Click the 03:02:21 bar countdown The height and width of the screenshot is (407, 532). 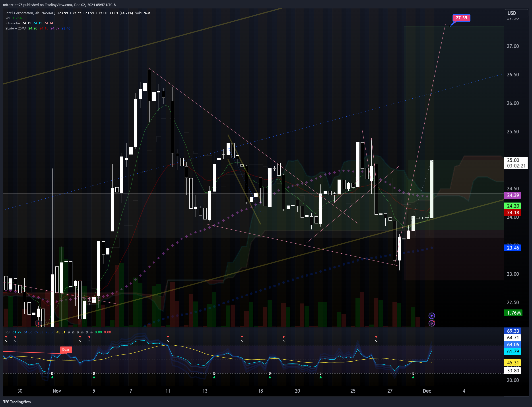point(516,166)
